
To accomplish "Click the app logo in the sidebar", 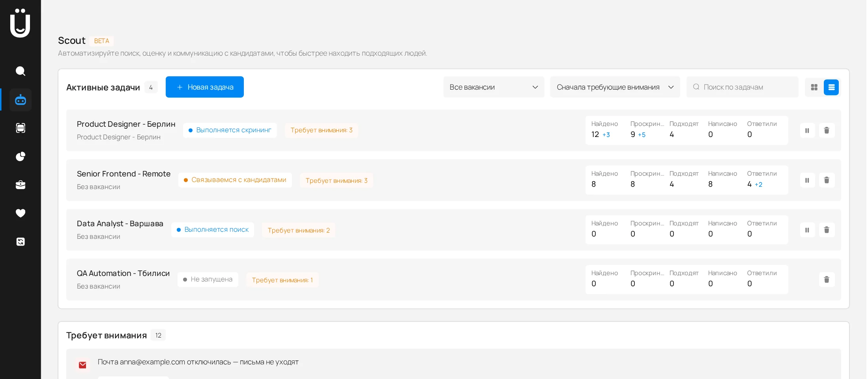I will [x=20, y=23].
